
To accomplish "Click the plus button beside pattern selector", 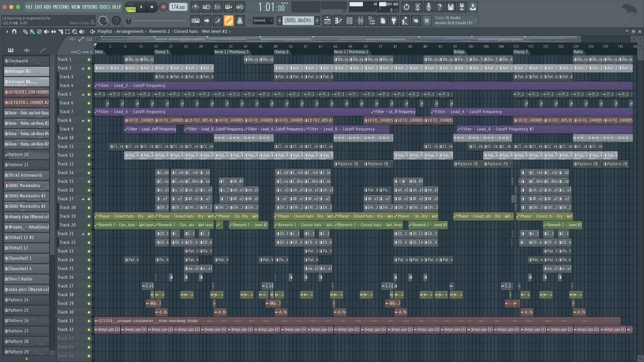I will [317, 21].
